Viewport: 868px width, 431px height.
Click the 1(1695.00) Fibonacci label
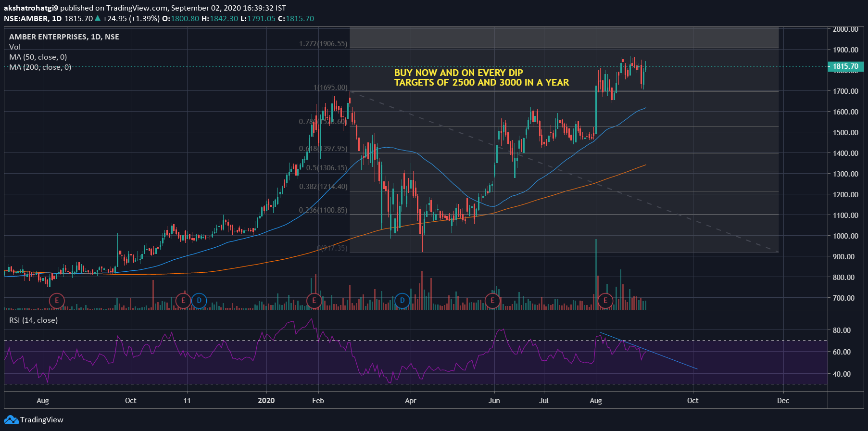pyautogui.click(x=330, y=88)
